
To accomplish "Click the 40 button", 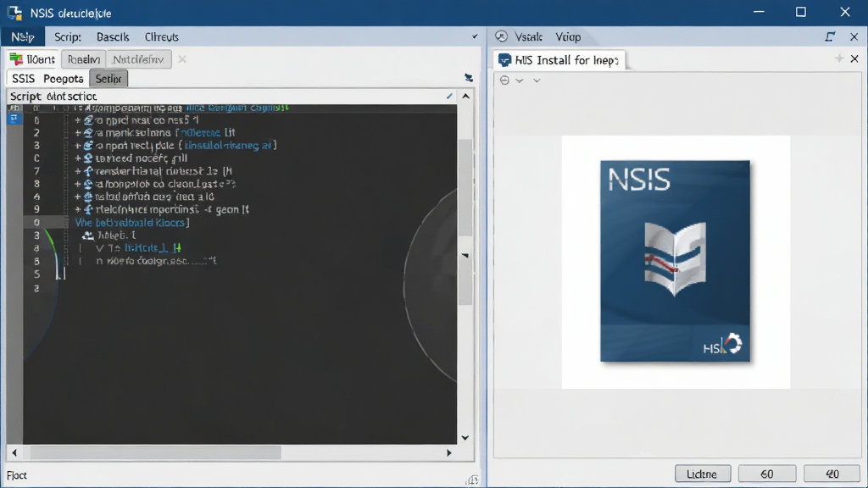I will click(832, 474).
